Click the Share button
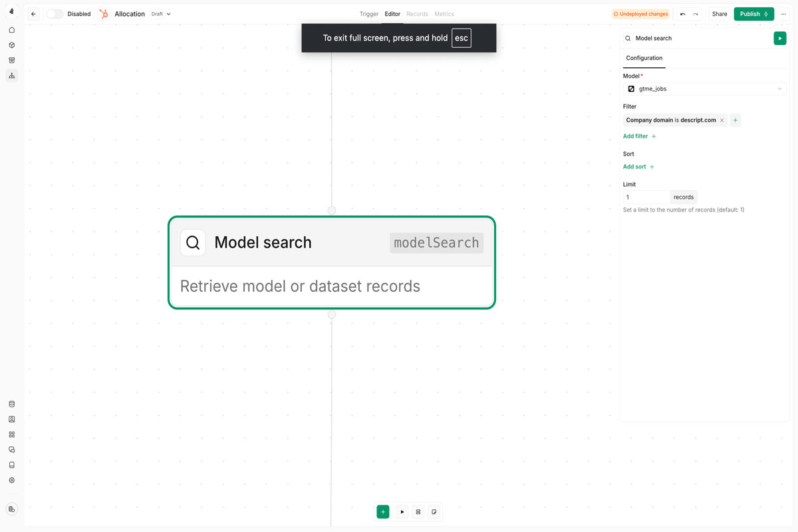This screenshot has height=532, width=798. [x=720, y=14]
